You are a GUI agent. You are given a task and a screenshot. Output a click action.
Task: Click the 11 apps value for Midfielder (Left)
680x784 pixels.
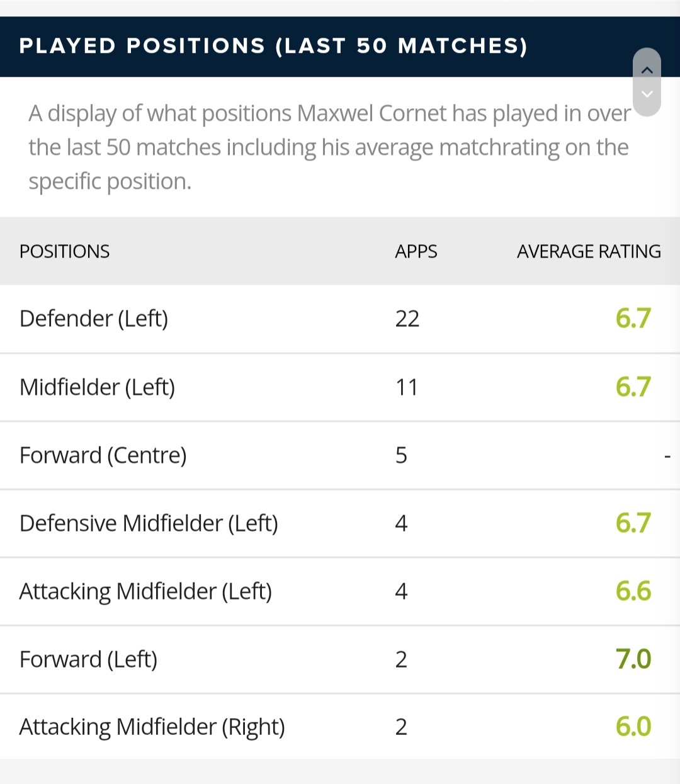pyautogui.click(x=407, y=387)
